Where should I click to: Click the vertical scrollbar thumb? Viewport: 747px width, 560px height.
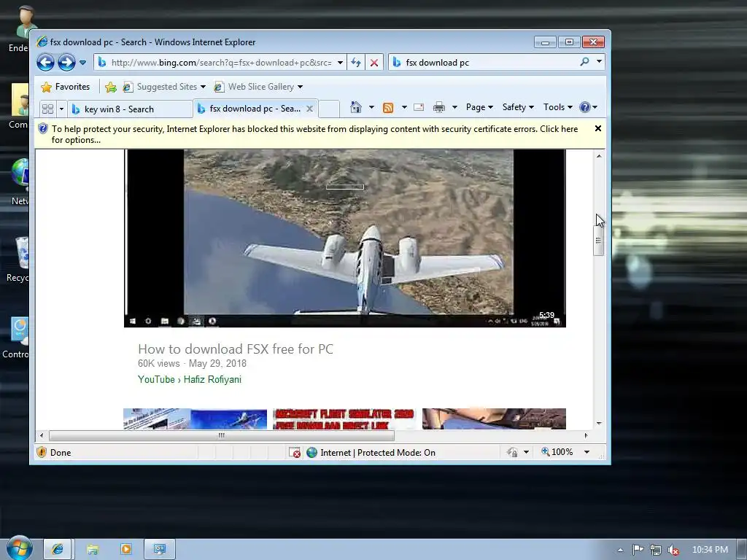click(598, 241)
